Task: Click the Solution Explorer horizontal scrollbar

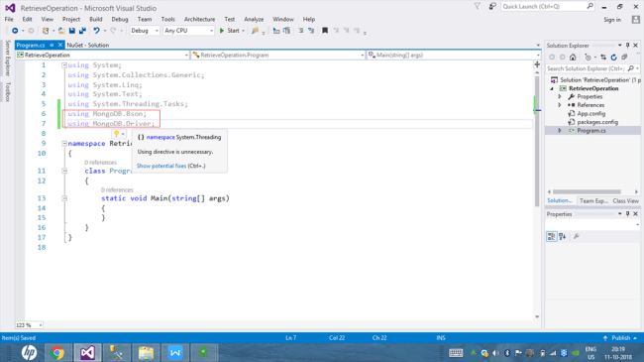Action: click(x=587, y=191)
